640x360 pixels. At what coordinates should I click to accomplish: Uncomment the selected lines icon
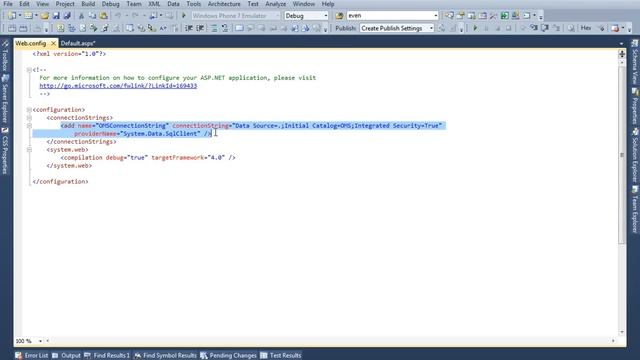coord(225,28)
